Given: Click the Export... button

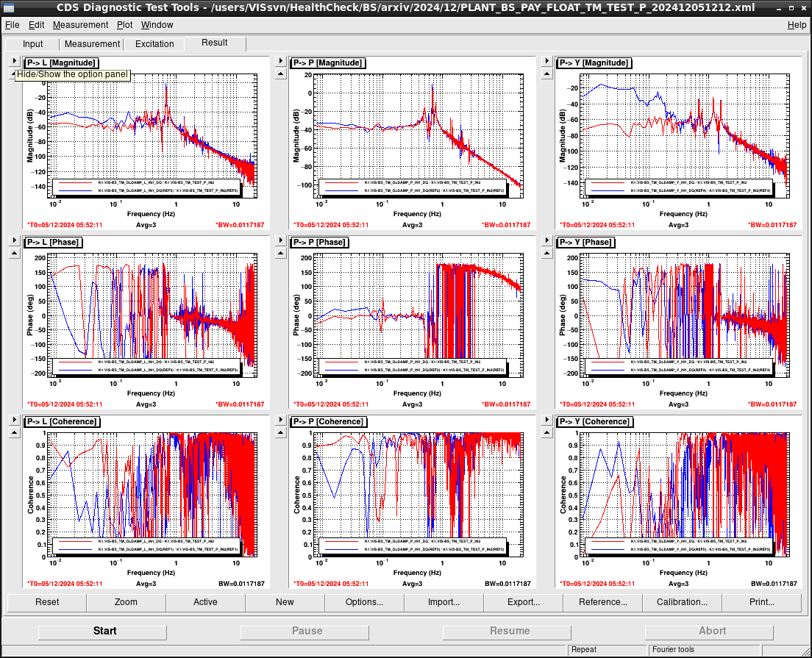Looking at the screenshot, I should tap(523, 602).
